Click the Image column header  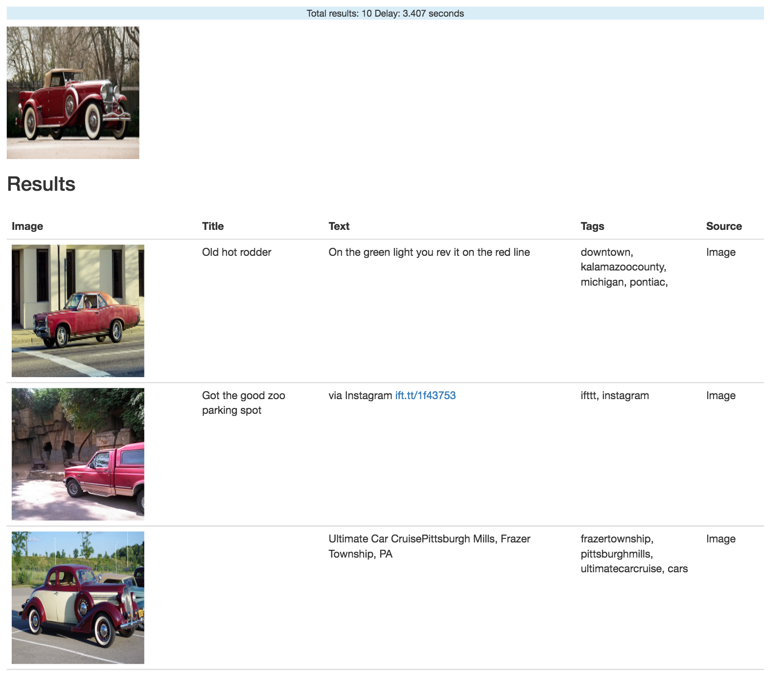(x=27, y=226)
